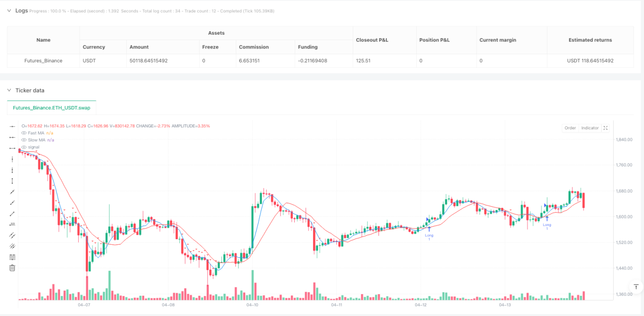Pick the vertical straight line drawing tool

pos(12,159)
